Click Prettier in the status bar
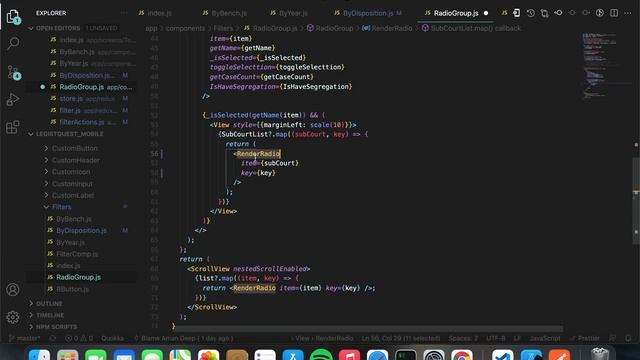Image resolution: width=640 pixels, height=360 pixels. pyautogui.click(x=585, y=338)
